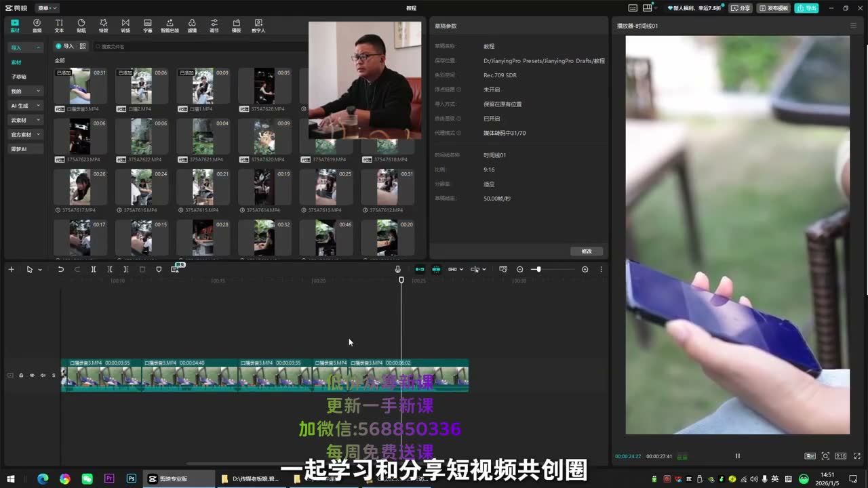Viewport: 868px width, 488px height.
Task: Open the timeline more options dots
Action: pyautogui.click(x=601, y=269)
